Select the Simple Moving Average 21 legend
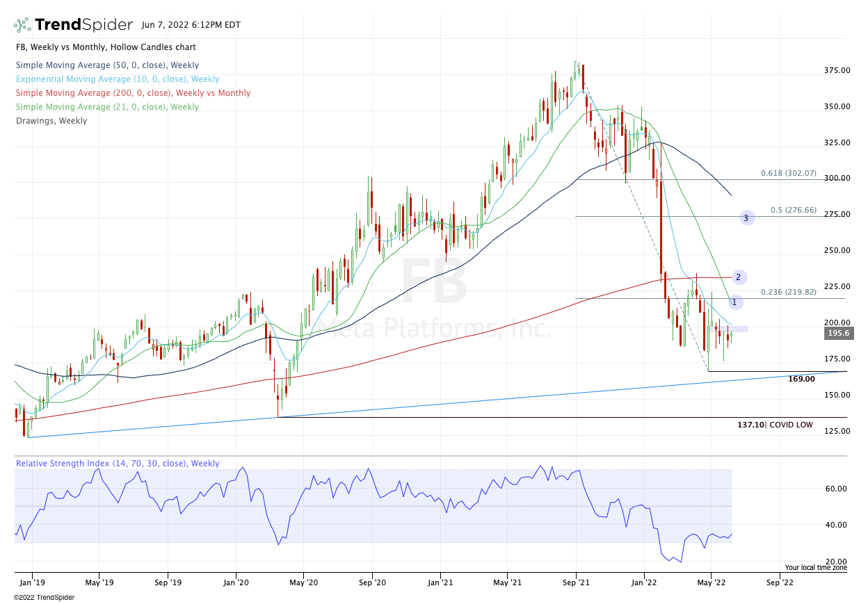This screenshot has height=604, width=868. pyautogui.click(x=107, y=107)
